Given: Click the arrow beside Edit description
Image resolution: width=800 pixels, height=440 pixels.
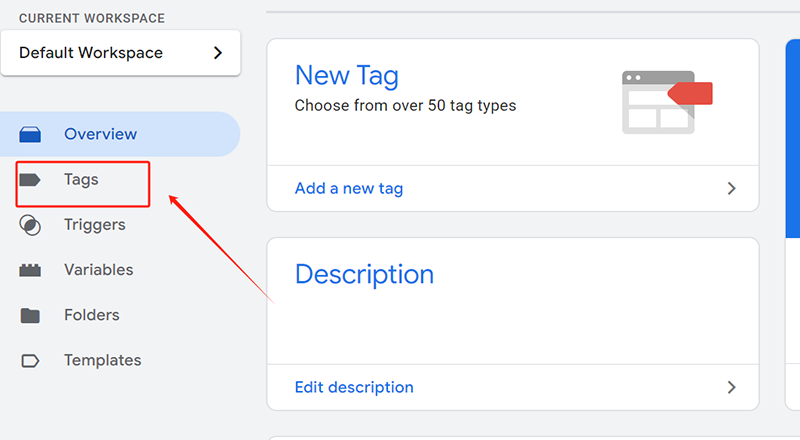Looking at the screenshot, I should 731,387.
